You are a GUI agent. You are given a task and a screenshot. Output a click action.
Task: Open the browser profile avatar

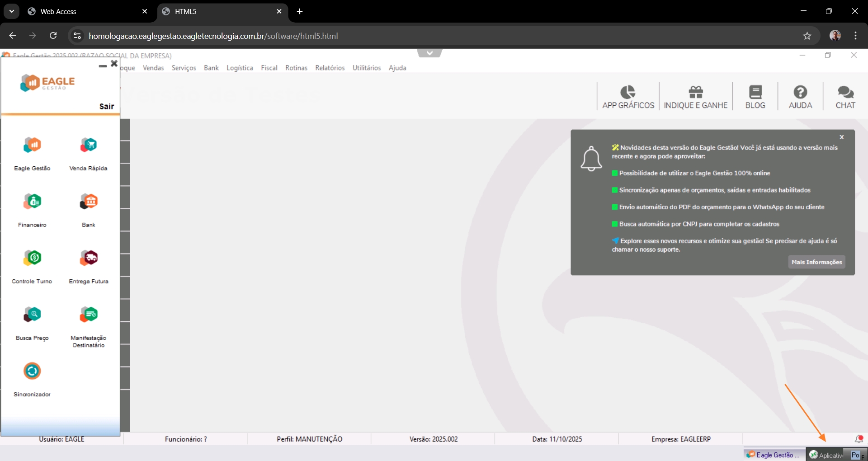[835, 36]
